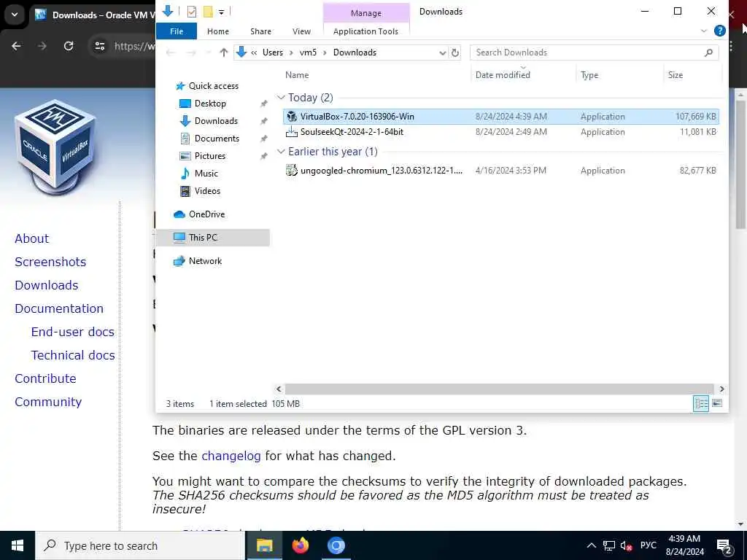Screen dimensions: 747x560
Task: Click the network tray icon
Action: 609,545
